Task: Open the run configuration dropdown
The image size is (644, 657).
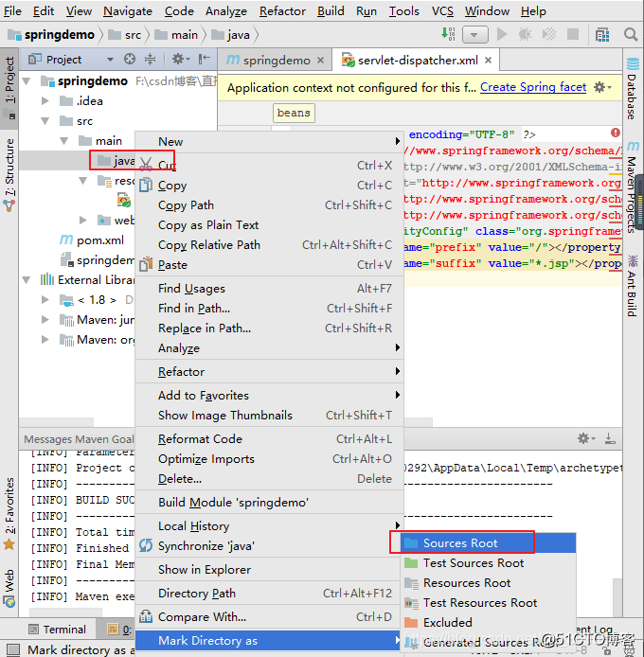Action: click(475, 35)
